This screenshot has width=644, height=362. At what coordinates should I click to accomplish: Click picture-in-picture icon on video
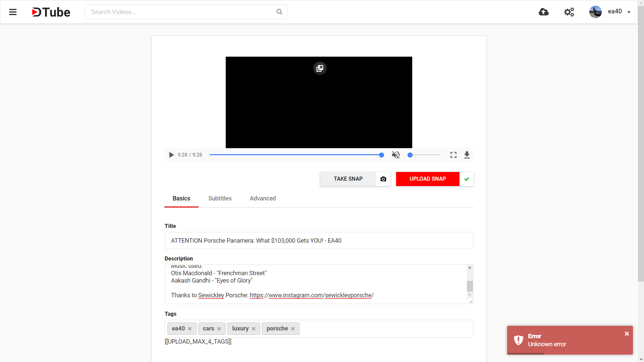click(320, 68)
